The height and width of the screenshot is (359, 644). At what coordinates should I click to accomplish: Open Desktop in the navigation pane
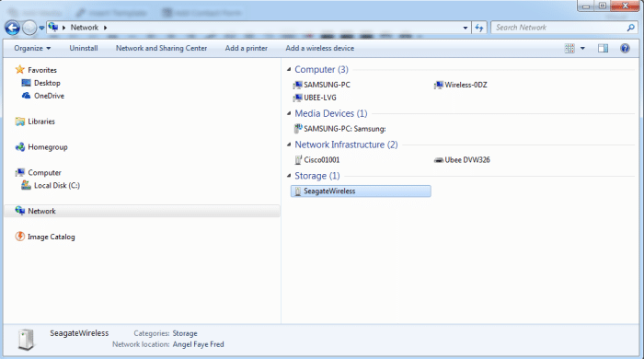(47, 83)
